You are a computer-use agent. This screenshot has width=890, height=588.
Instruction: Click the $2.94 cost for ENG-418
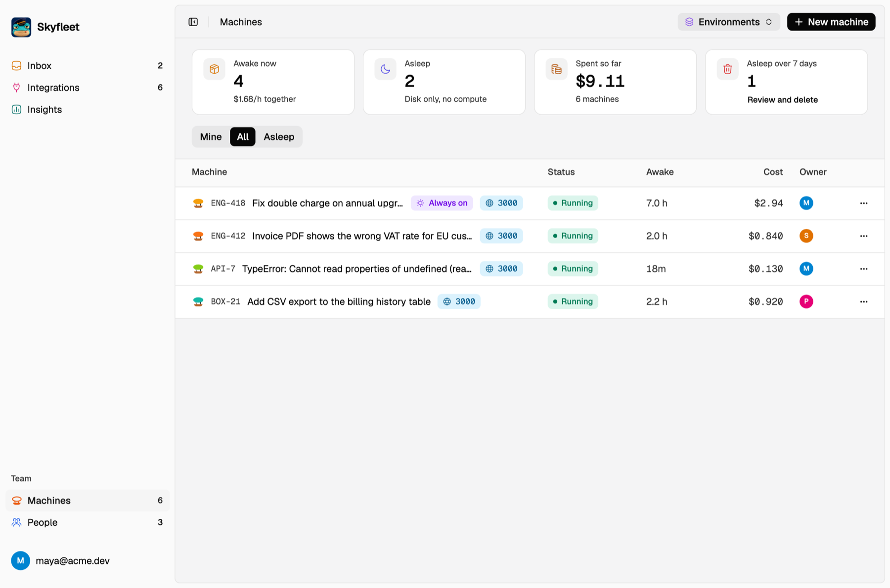click(x=768, y=203)
